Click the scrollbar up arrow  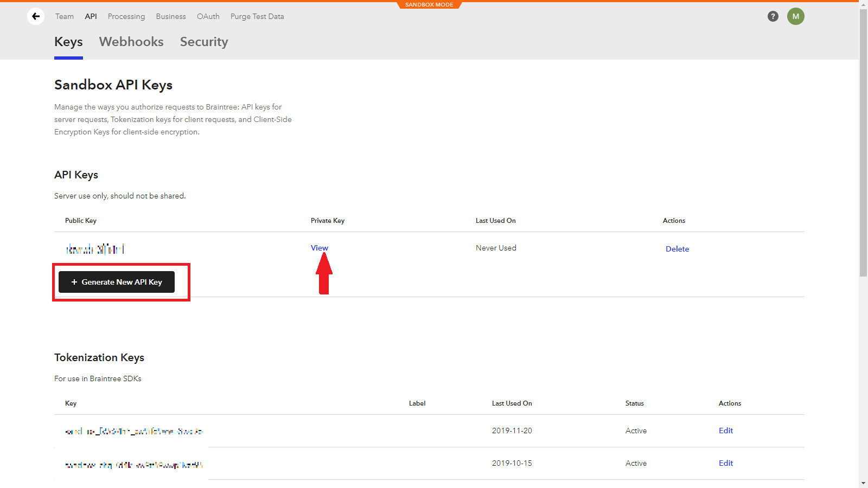864,4
